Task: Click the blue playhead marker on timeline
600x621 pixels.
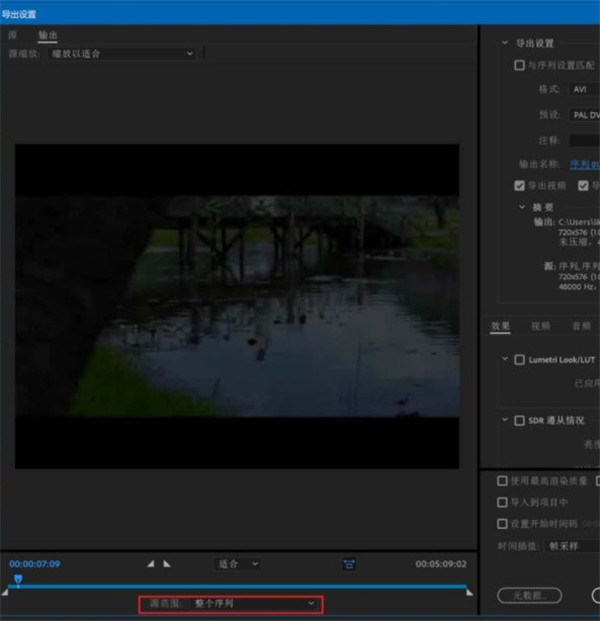Action: click(x=18, y=579)
